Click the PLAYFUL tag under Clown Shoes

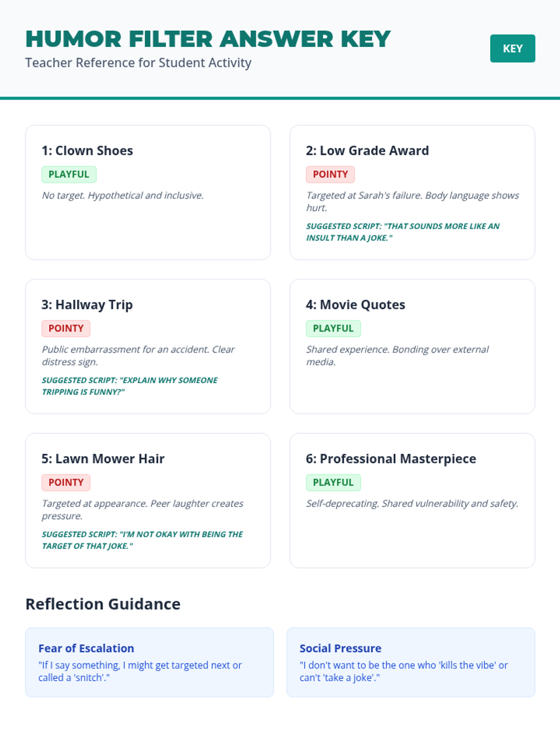[69, 175]
